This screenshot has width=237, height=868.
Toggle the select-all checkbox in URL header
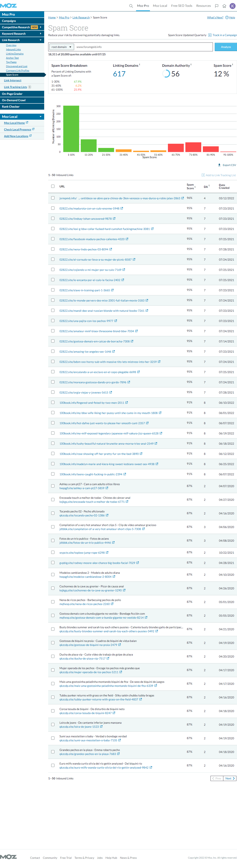(53, 186)
